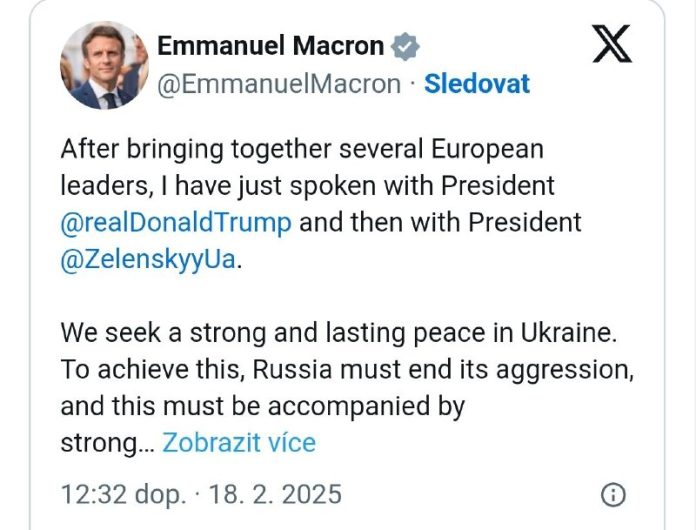Open Emmanuel Macron's profile photo
The image size is (696, 530).
pyautogui.click(x=104, y=65)
